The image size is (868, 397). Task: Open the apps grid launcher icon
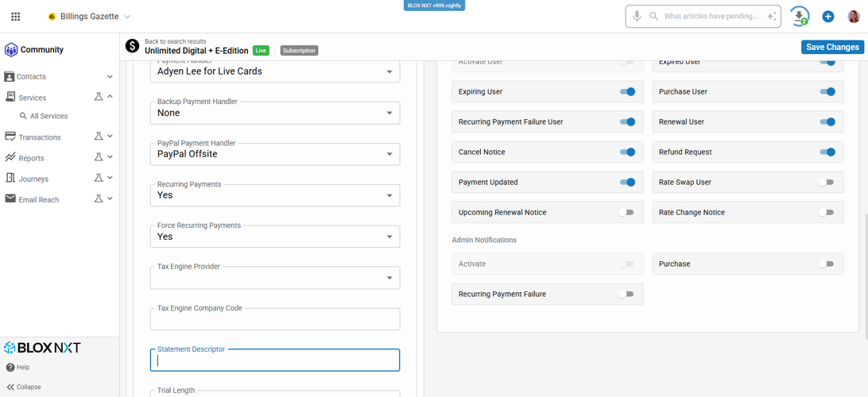pos(15,16)
